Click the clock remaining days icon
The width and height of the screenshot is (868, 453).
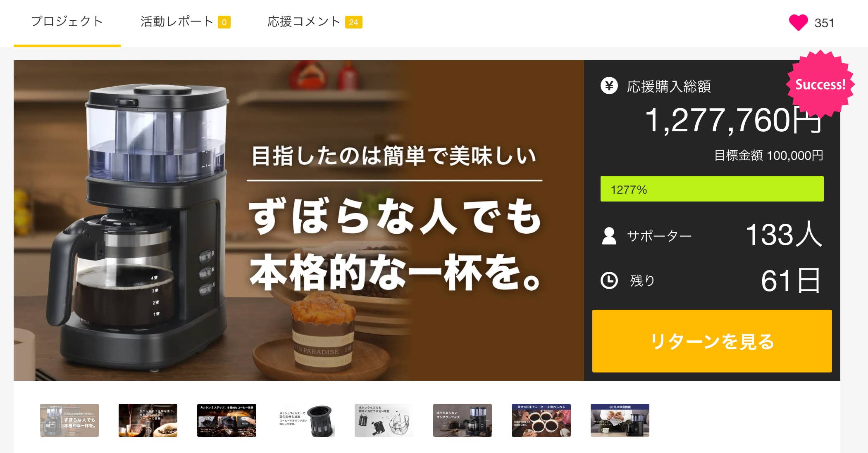[609, 280]
